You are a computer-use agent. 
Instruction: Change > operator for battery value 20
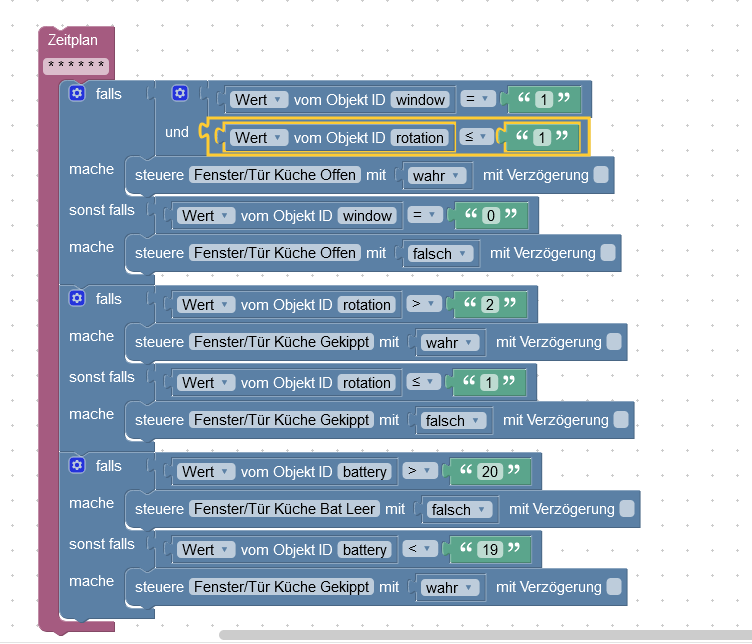point(420,470)
